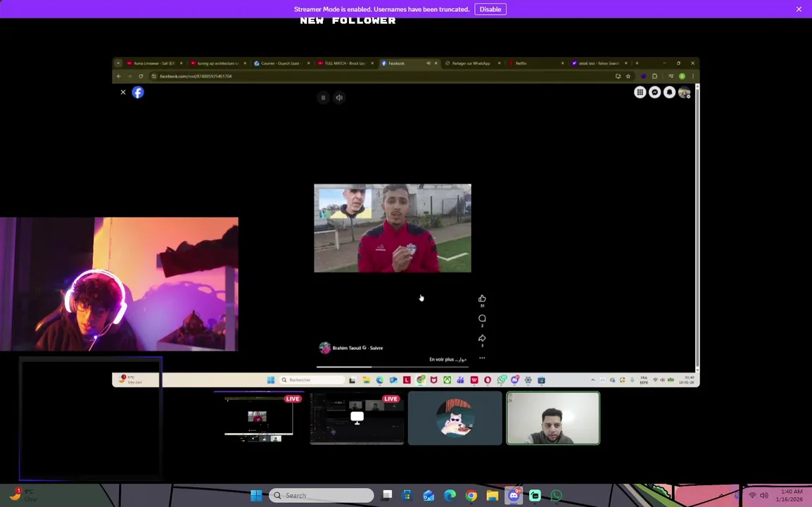Open WhatsApp in the shared screen taskbar

[501, 380]
